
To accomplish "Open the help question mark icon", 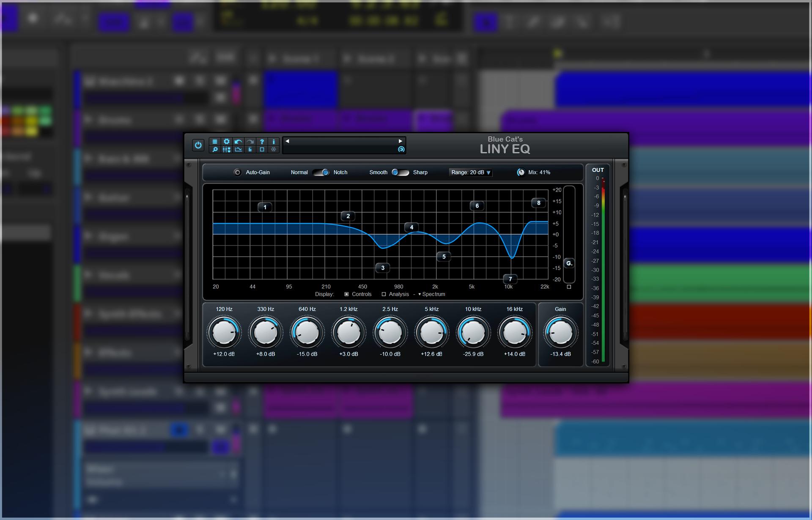I will (262, 142).
